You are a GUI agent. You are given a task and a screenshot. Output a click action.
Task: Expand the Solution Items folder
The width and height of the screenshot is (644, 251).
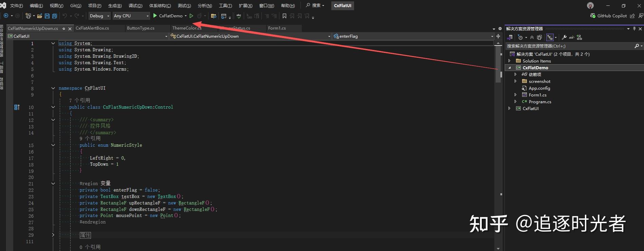click(509, 61)
